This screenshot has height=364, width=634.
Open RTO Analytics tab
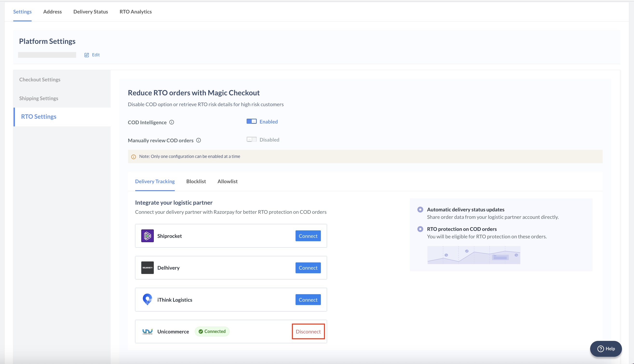coord(136,12)
